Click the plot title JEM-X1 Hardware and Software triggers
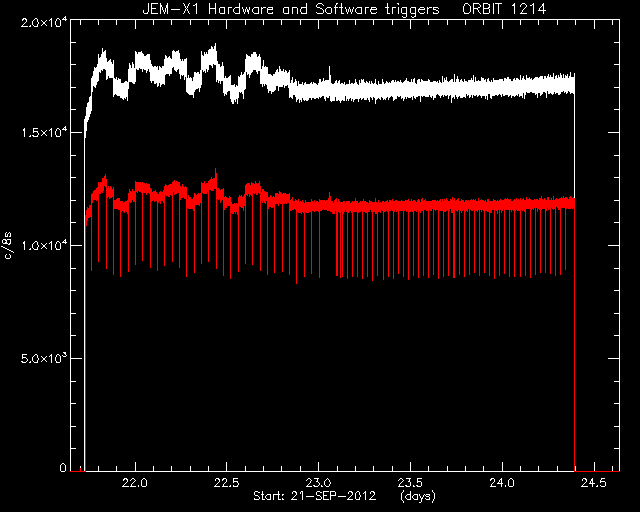Image resolution: width=640 pixels, height=512 pixels. pyautogui.click(x=291, y=9)
